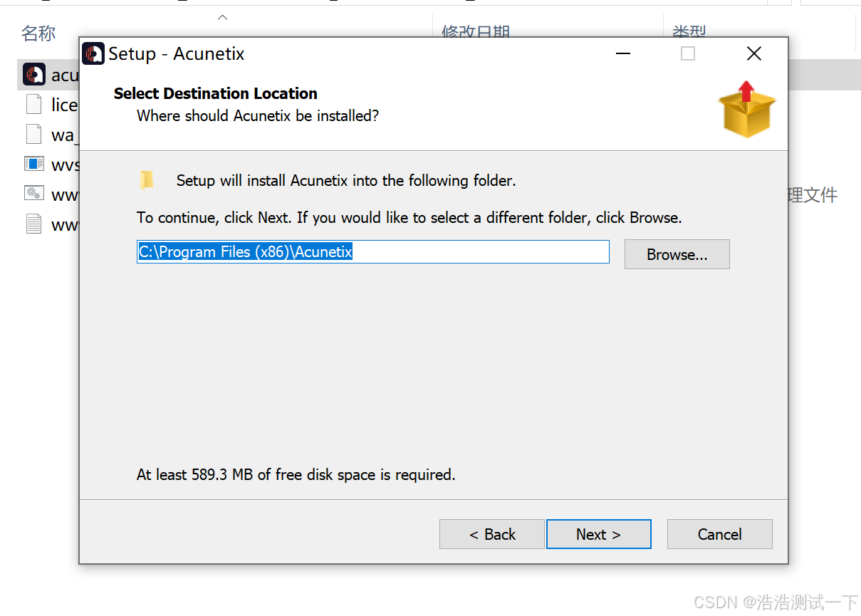Select the gear-marked www configuration file icon
Image resolution: width=861 pixels, height=616 pixels.
pyautogui.click(x=34, y=193)
